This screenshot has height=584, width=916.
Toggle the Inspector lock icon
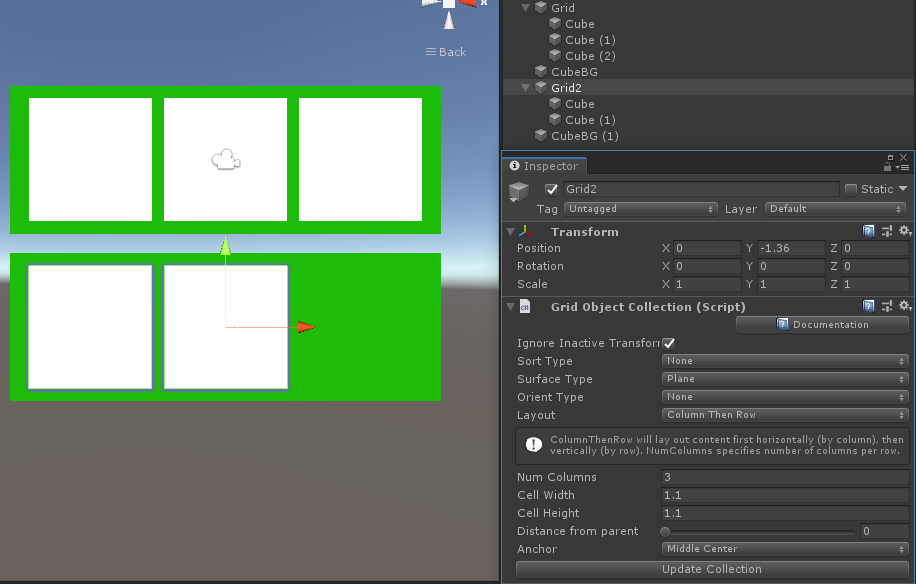click(x=887, y=167)
